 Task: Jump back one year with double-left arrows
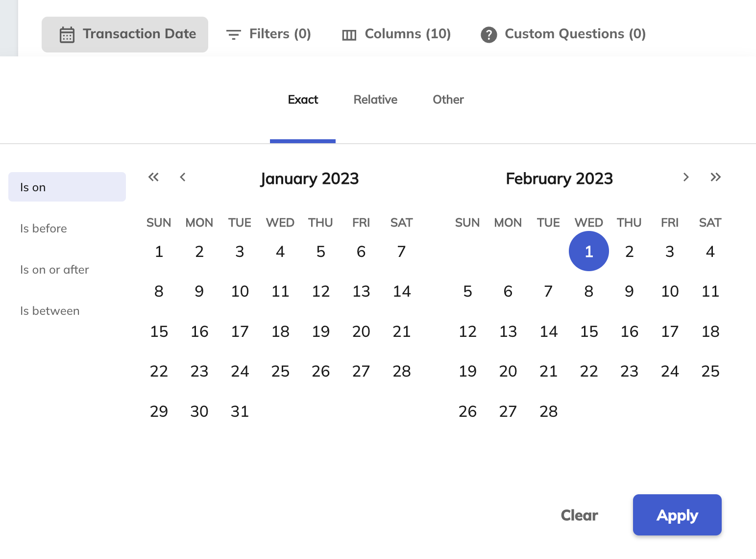click(153, 177)
